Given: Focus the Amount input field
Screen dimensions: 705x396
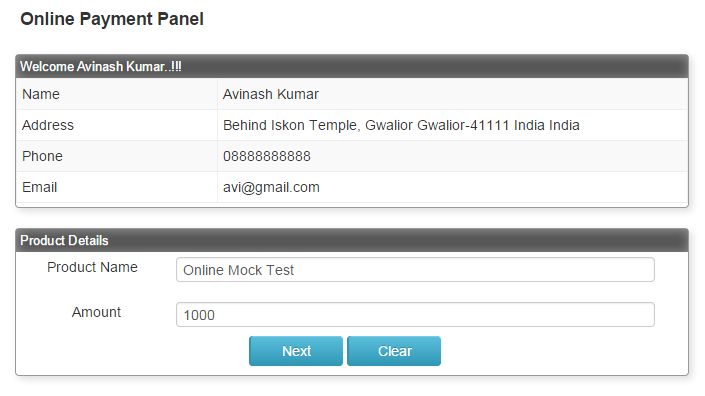Looking at the screenshot, I should [415, 315].
